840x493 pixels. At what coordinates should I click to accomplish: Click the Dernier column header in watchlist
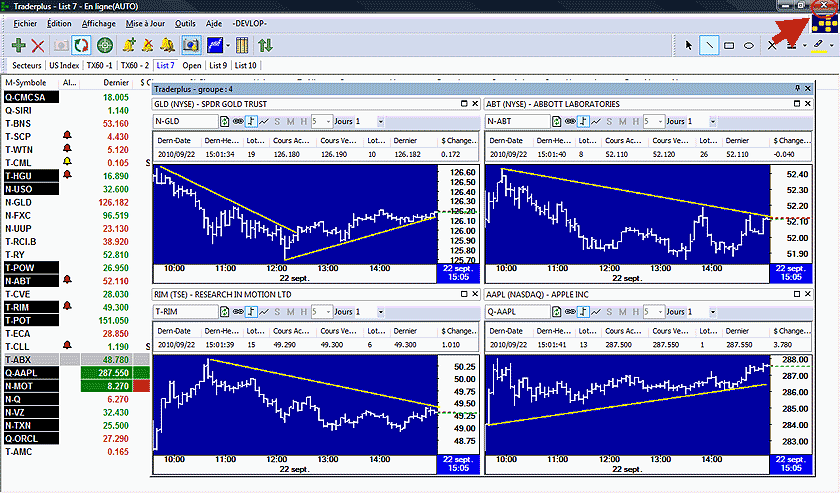coord(116,83)
